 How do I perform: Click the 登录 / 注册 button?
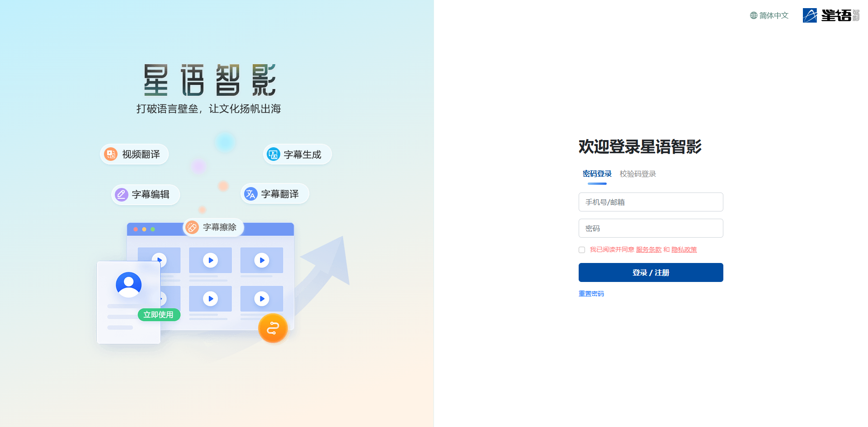click(x=651, y=272)
